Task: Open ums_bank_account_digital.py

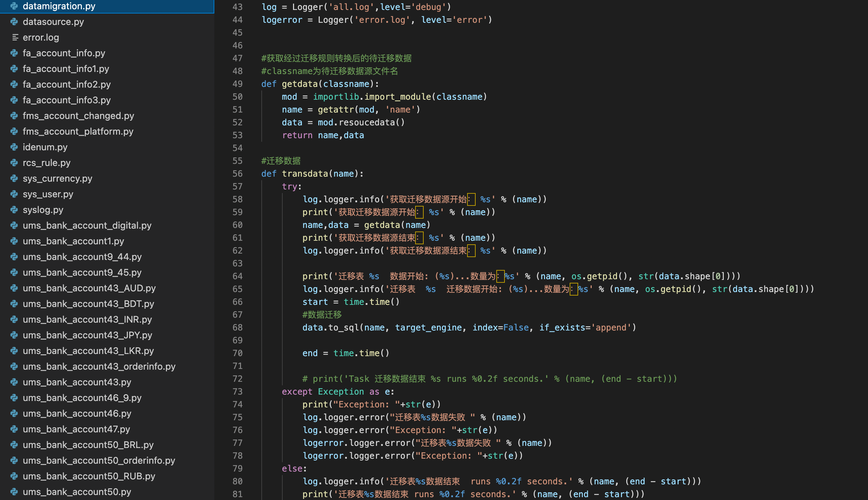Action: click(x=107, y=225)
